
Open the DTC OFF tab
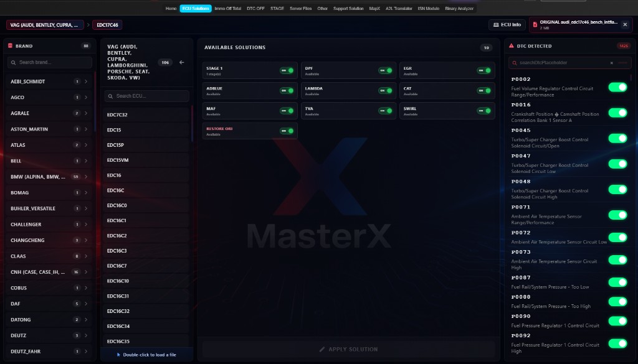(x=255, y=9)
